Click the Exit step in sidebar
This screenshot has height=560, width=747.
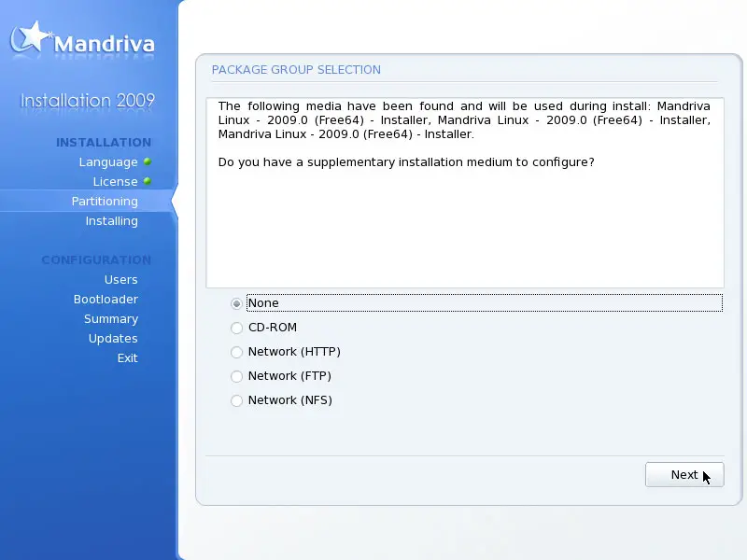pos(128,358)
